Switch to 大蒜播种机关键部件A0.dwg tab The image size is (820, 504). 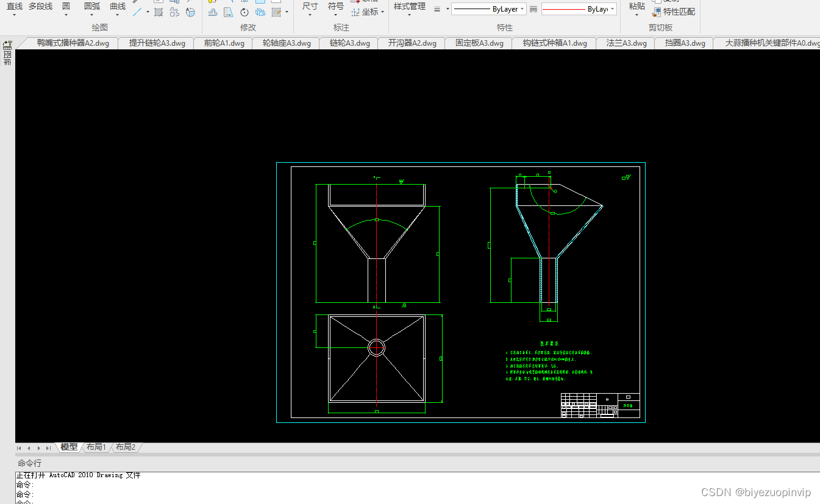769,43
